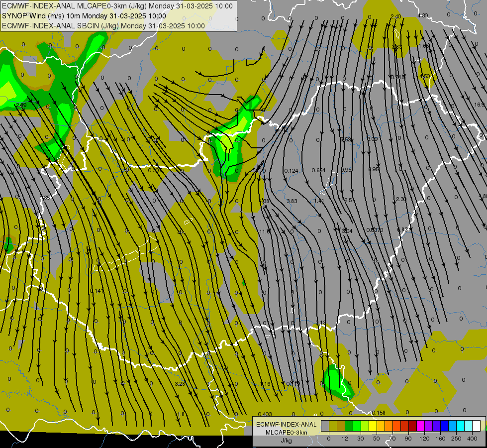Viewport: 487px width, 448px height.
Task: Click the legend scale label 120
Action: click(x=424, y=439)
